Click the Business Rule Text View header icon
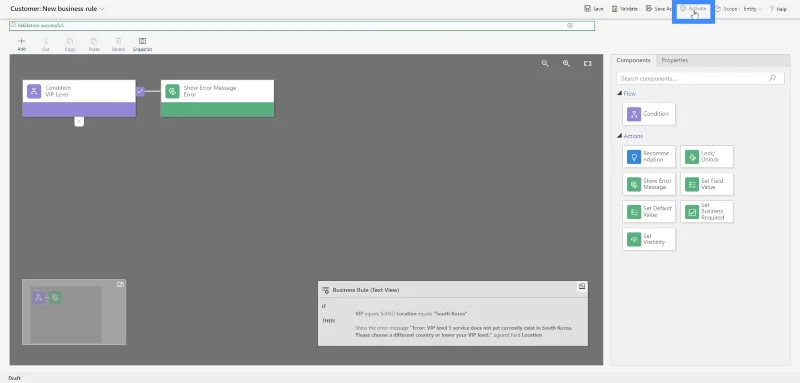The width and height of the screenshot is (800, 383). 325,290
